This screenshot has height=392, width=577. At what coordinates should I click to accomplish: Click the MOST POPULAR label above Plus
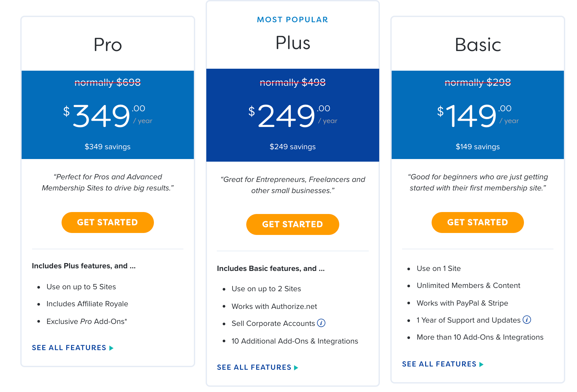(x=292, y=19)
